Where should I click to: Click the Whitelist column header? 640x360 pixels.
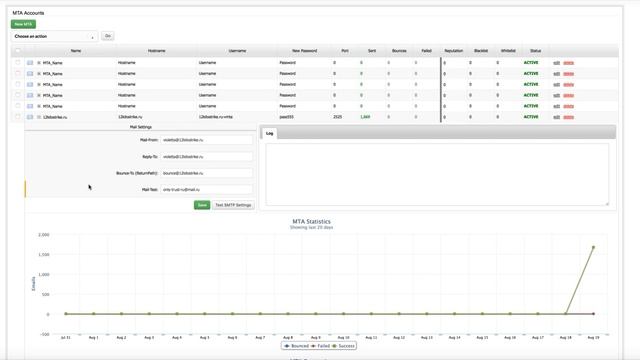pyautogui.click(x=508, y=51)
